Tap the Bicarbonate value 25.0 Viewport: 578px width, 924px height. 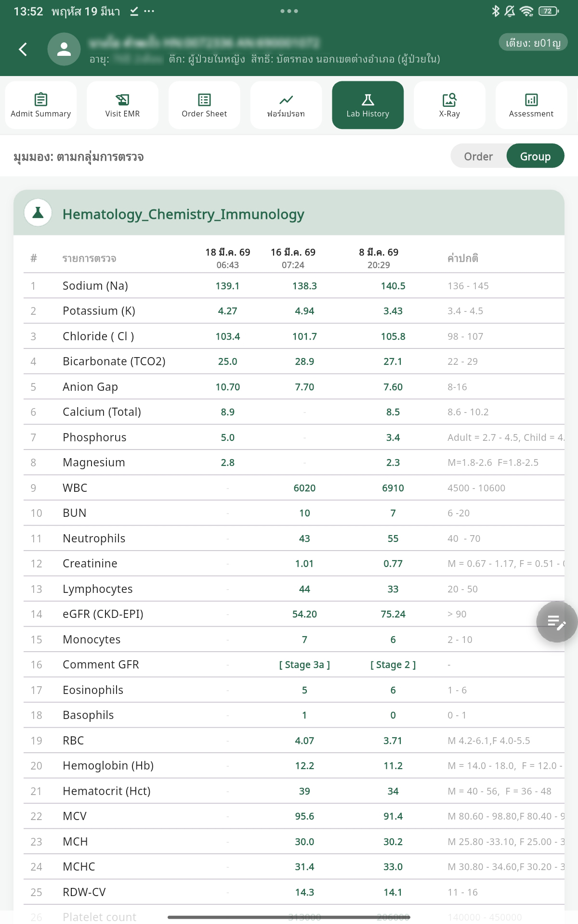pyautogui.click(x=227, y=361)
